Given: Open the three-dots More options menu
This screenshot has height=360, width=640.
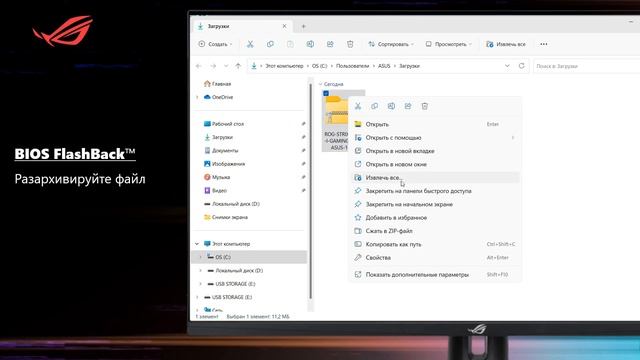Looking at the screenshot, I should click(x=544, y=44).
